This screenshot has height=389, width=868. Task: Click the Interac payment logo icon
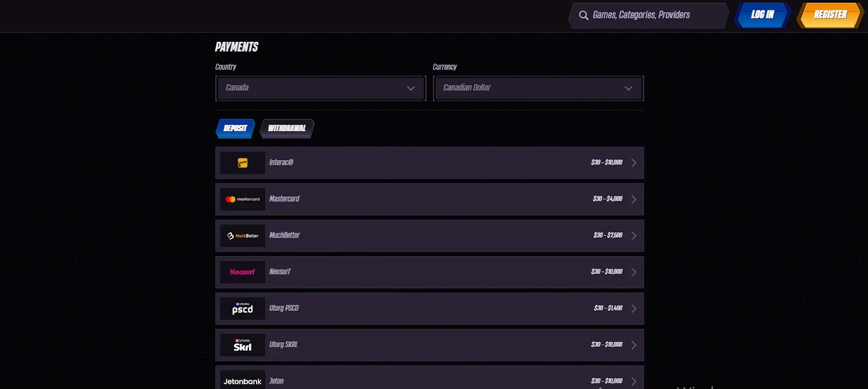(x=242, y=163)
